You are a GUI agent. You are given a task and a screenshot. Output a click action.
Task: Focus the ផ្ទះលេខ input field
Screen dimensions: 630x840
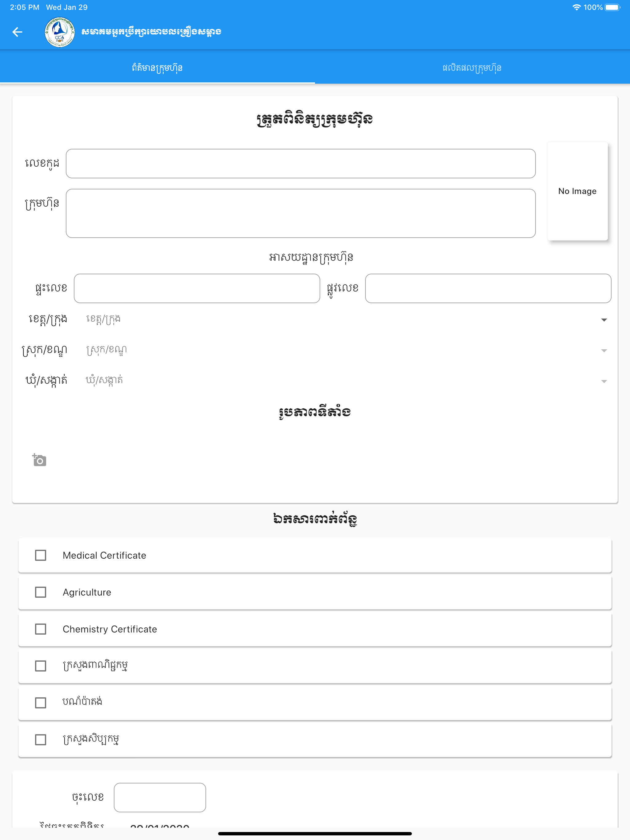(197, 288)
